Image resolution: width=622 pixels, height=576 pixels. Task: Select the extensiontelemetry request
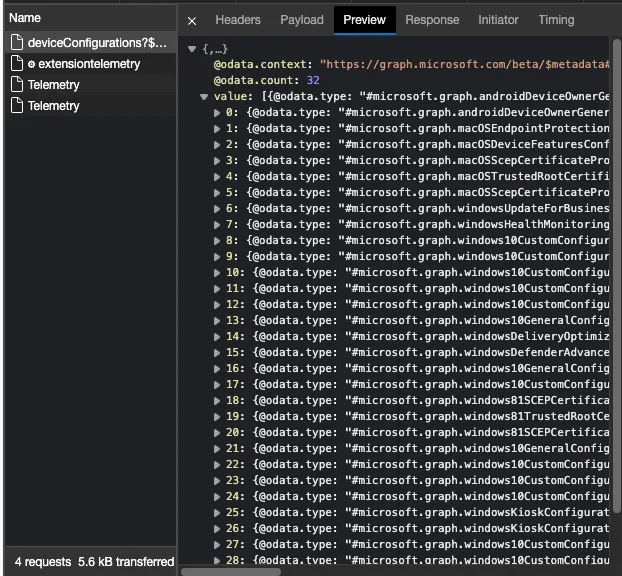pyautogui.click(x=90, y=63)
